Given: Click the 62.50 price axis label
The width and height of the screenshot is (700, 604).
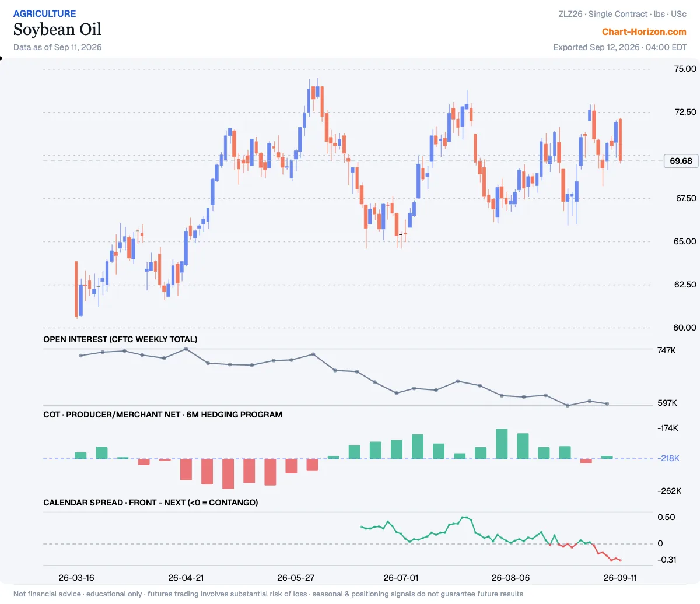Looking at the screenshot, I should coord(685,285).
